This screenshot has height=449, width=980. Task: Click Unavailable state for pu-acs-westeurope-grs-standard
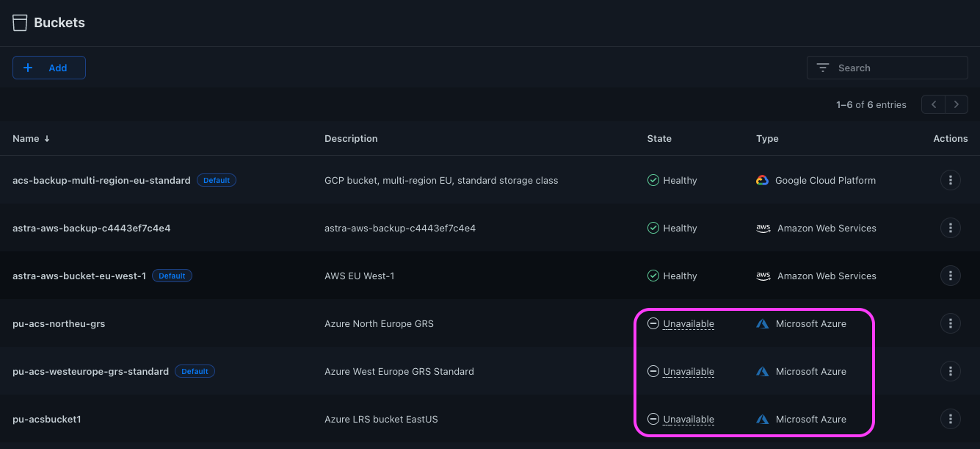tap(688, 371)
